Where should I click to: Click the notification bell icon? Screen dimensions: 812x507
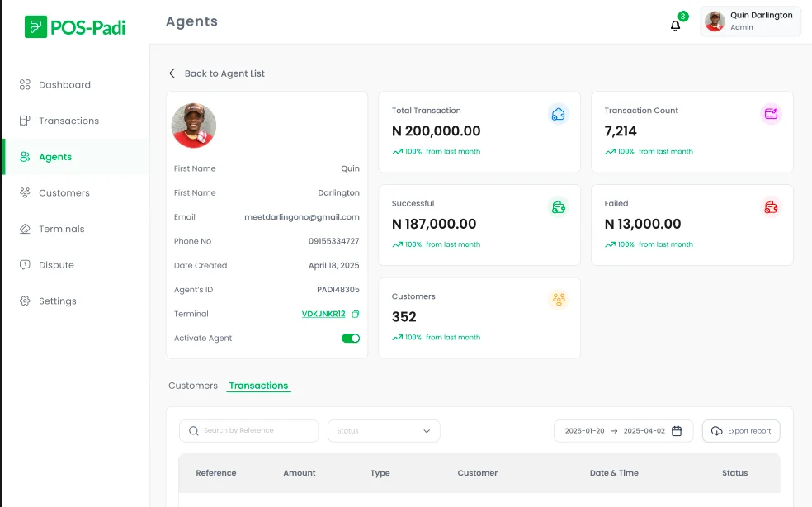pos(675,26)
